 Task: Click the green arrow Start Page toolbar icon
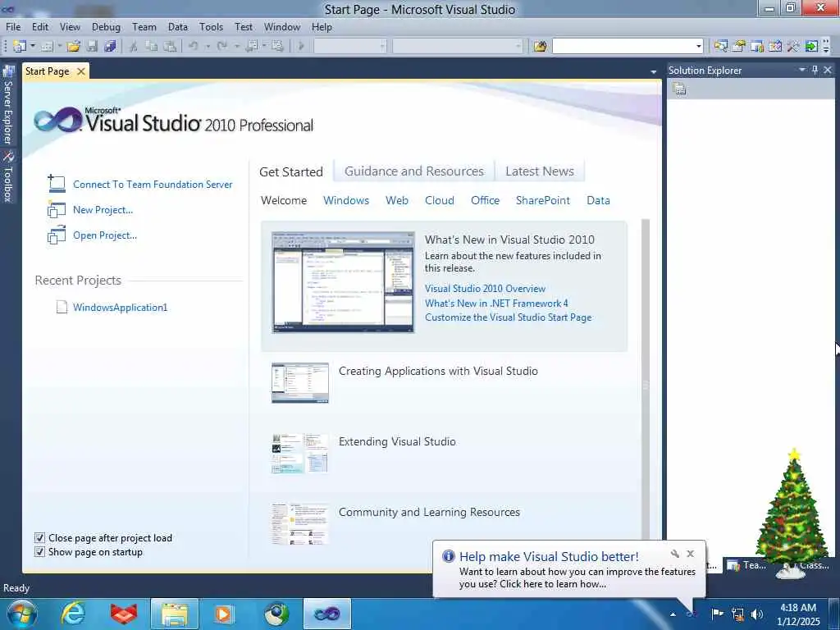811,47
